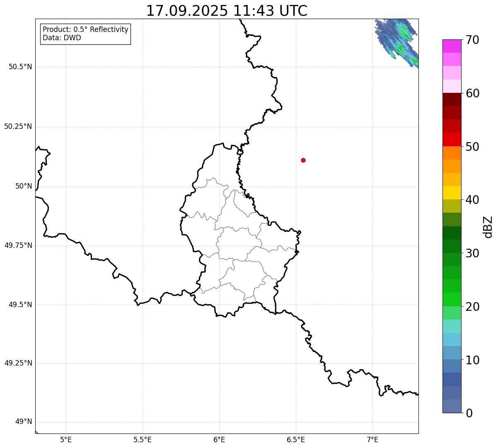Click the latitude label "50.5°N"

[20, 67]
